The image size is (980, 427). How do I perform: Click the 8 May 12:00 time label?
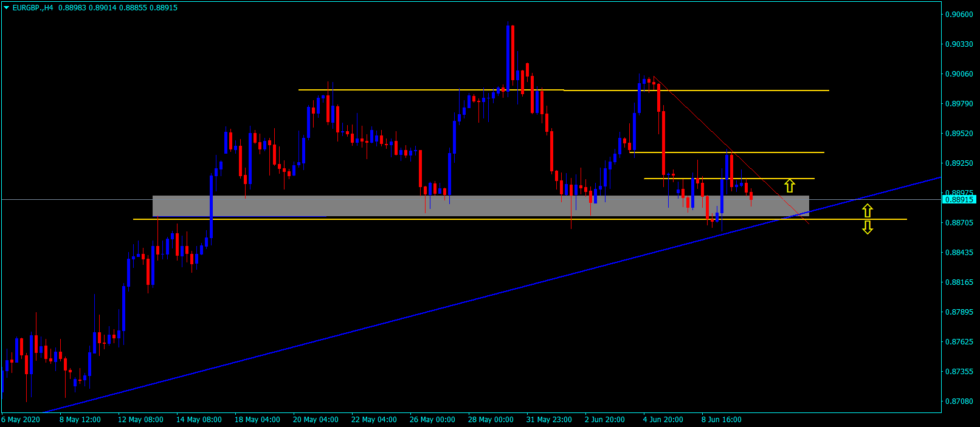[80, 420]
